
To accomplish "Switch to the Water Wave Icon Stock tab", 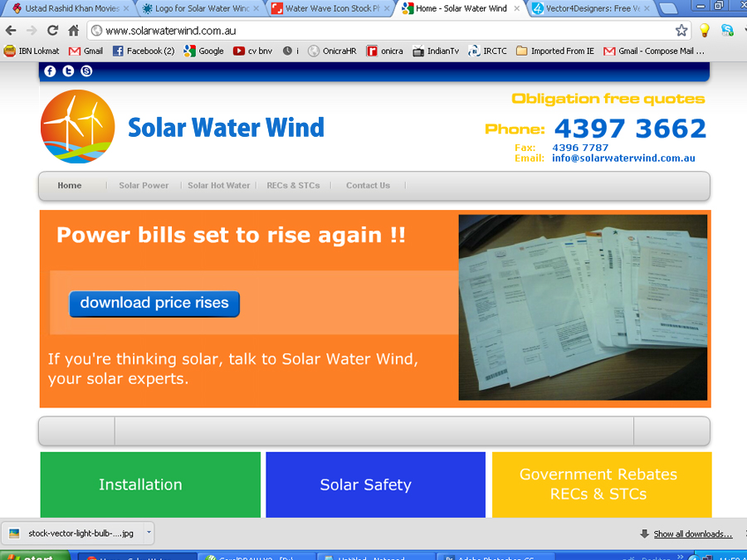I will pyautogui.click(x=330, y=8).
